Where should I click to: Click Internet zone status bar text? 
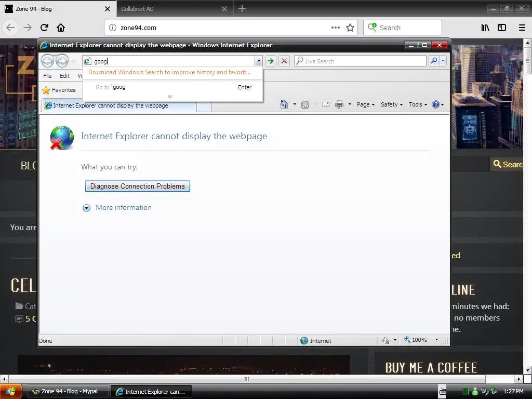321,341
